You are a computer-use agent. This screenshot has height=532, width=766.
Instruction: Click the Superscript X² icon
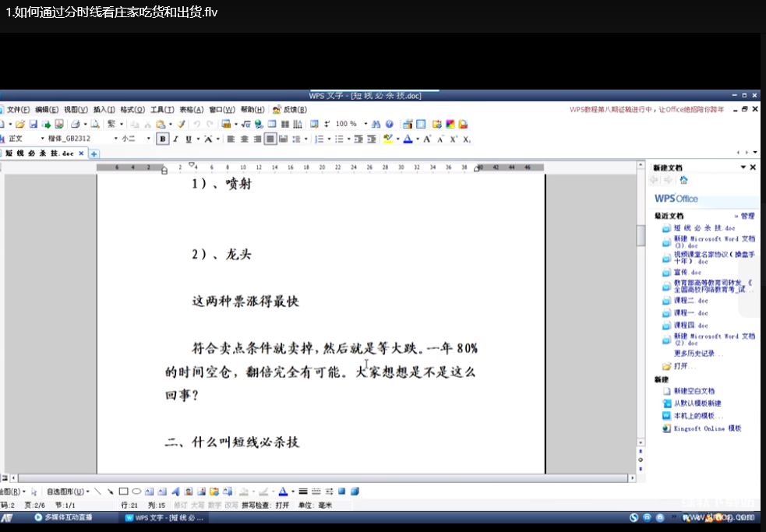(x=454, y=139)
